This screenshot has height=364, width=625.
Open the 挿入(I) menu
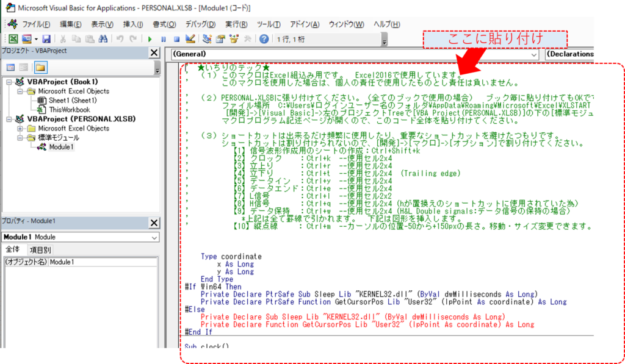click(132, 24)
